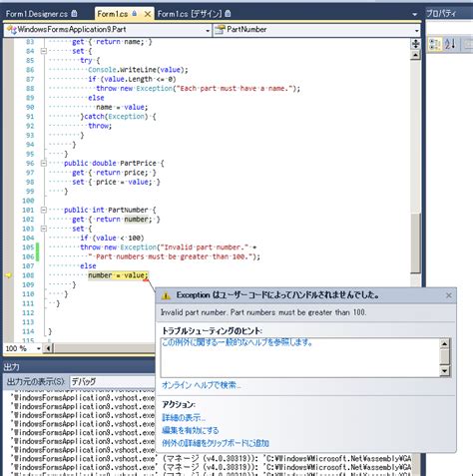Click the 'Each part must have a name.' string

(x=236, y=89)
